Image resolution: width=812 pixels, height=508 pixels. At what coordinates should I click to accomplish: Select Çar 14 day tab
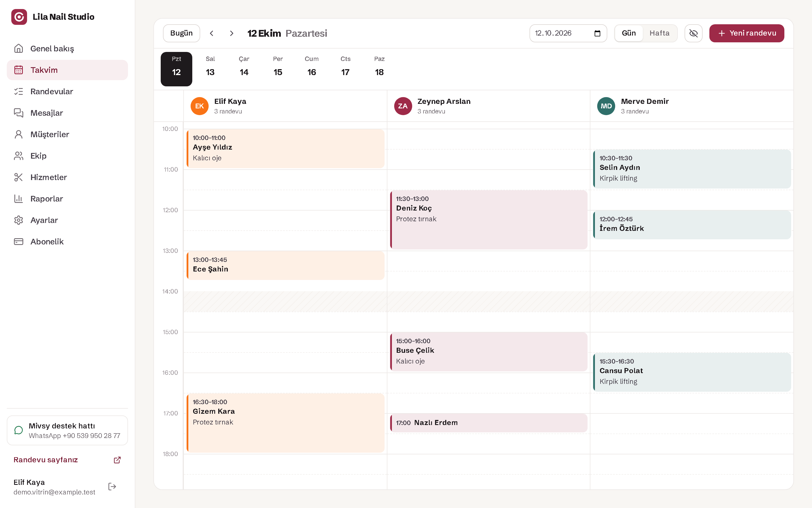[x=244, y=69]
